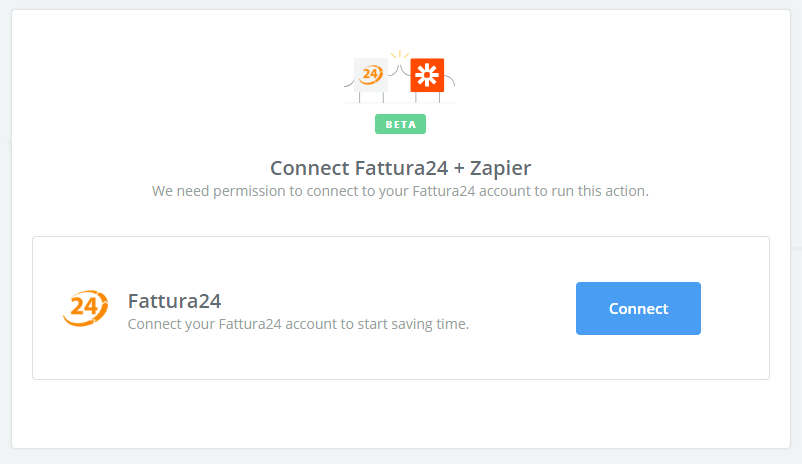
Task: Click the Fattura24 account name text
Action: 174,301
